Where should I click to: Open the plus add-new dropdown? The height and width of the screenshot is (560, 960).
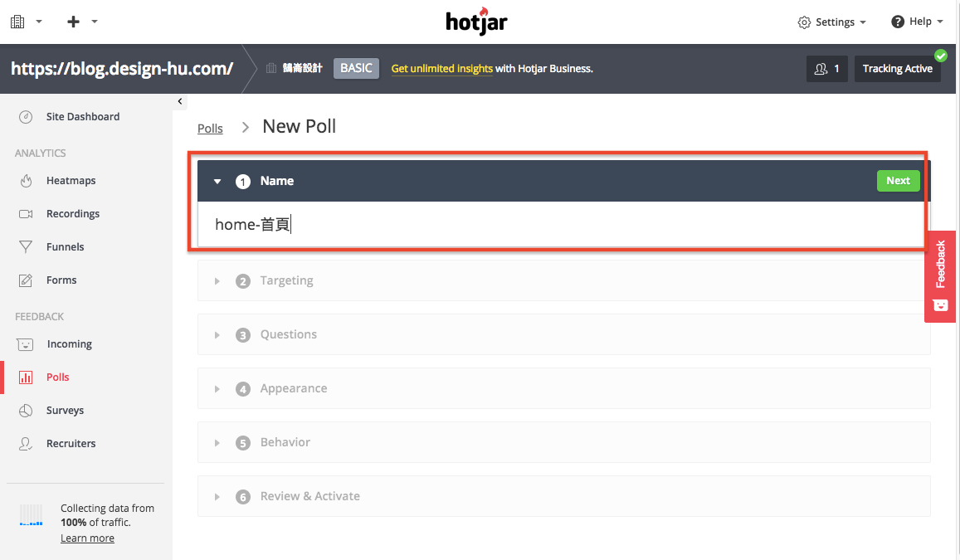click(x=82, y=22)
